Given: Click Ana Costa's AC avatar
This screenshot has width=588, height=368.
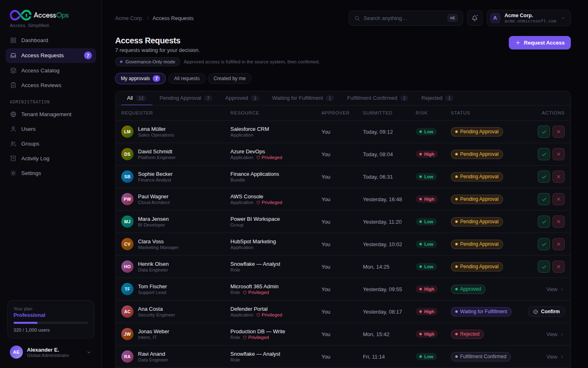Looking at the screenshot, I should pos(127,312).
